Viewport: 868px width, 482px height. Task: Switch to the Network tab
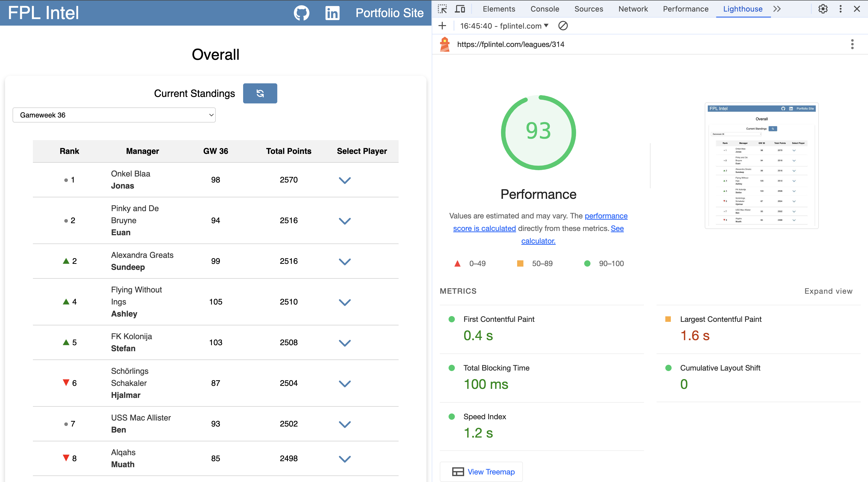pyautogui.click(x=633, y=9)
